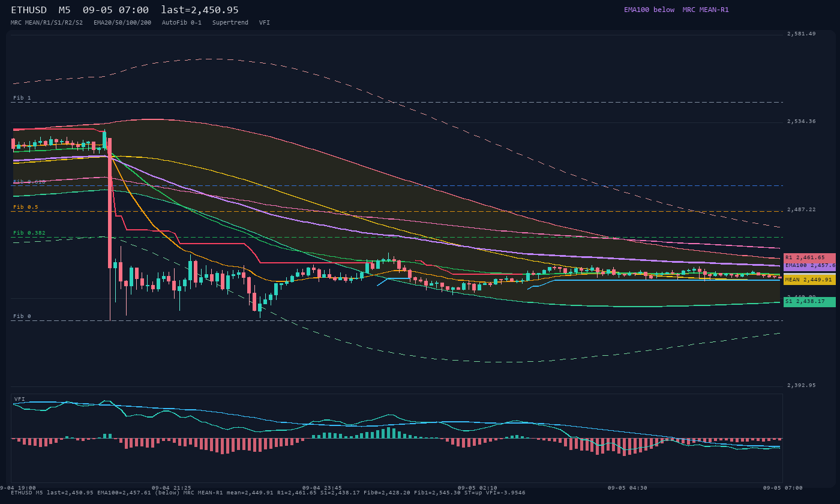
Task: Click the yellow "MEAN 2,449.91" price tag
Action: (x=809, y=280)
